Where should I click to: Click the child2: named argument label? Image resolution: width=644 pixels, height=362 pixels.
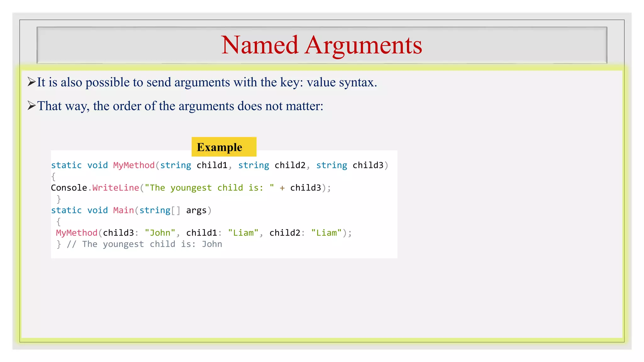click(286, 233)
